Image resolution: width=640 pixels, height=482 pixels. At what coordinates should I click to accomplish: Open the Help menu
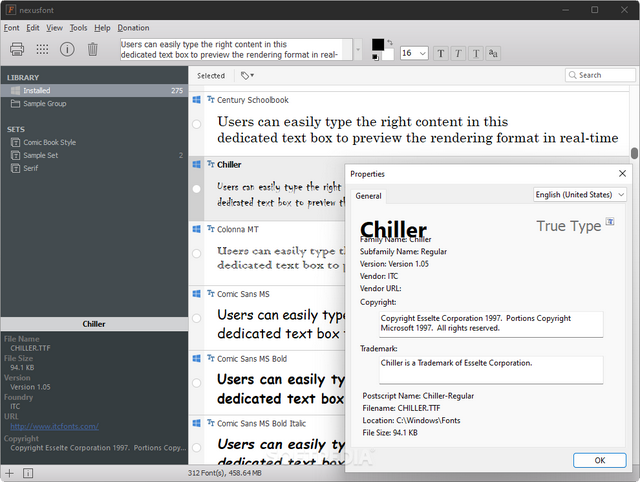(x=102, y=28)
